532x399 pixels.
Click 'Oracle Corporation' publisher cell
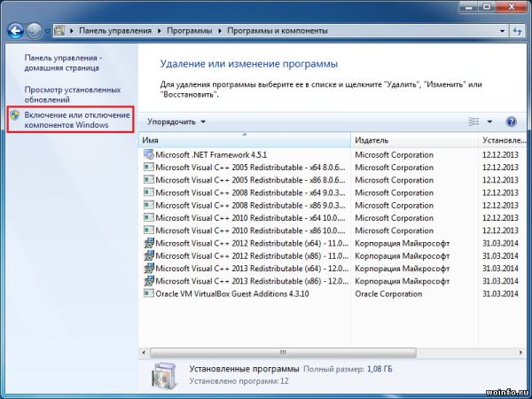coord(388,293)
